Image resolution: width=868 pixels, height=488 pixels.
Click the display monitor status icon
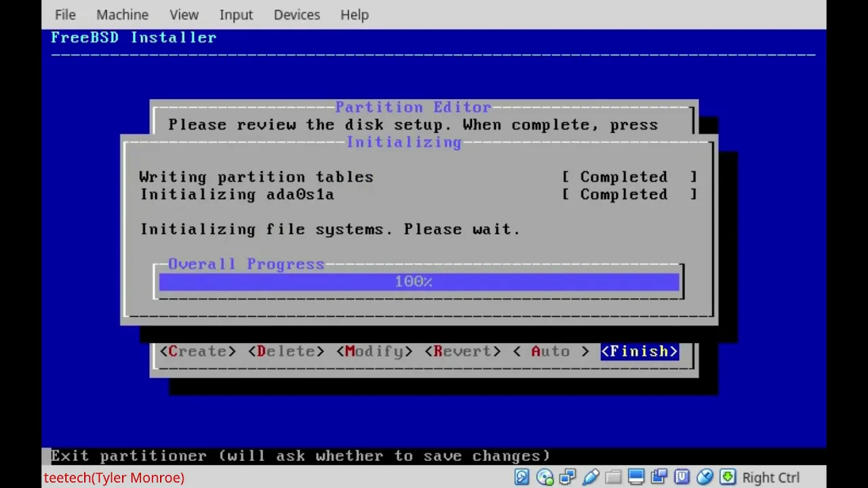[x=636, y=477]
